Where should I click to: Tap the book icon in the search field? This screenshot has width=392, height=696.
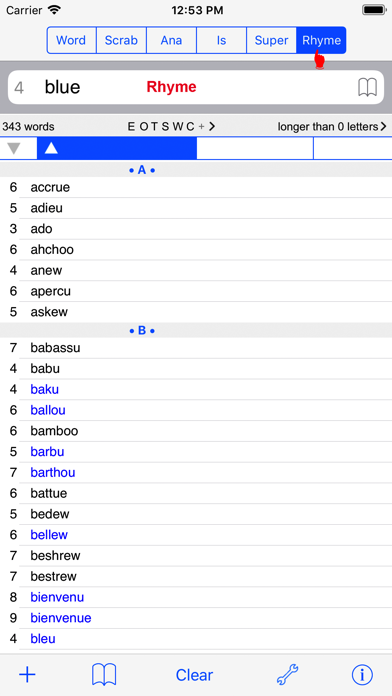[368, 87]
